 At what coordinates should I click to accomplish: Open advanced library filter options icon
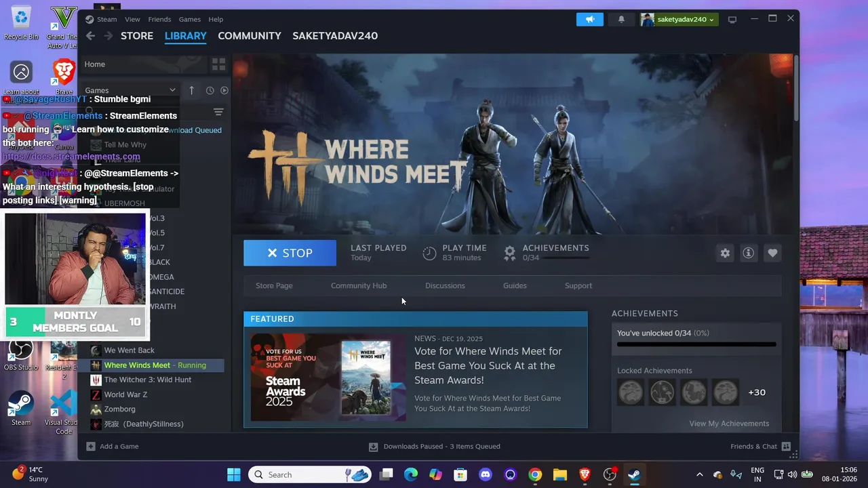tap(218, 112)
